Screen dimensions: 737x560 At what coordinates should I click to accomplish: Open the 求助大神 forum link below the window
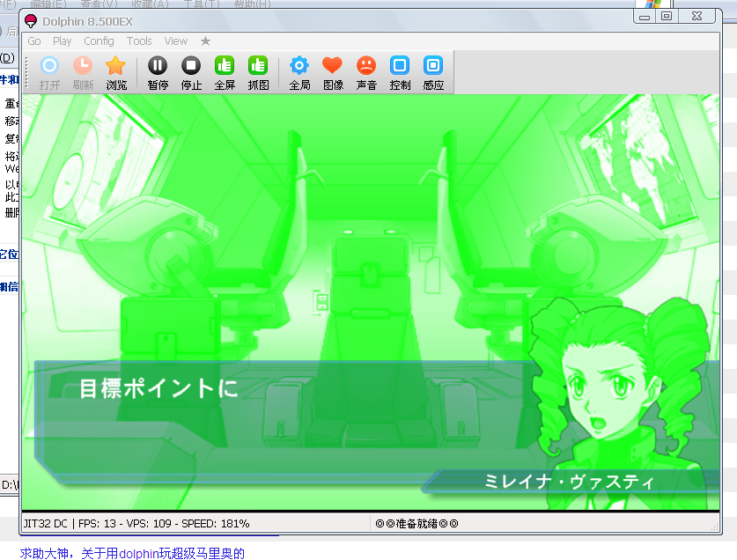tap(132, 553)
